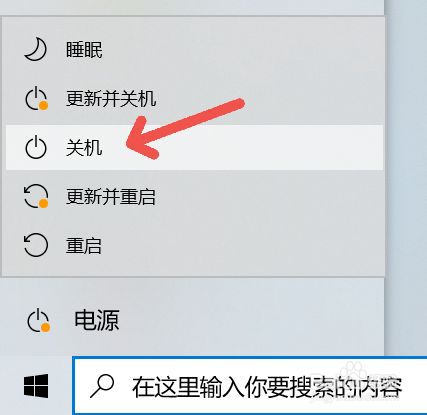Viewport: 427px width, 415px height.
Task: Click the blank area right of 睡眠 row
Action: pos(243,50)
